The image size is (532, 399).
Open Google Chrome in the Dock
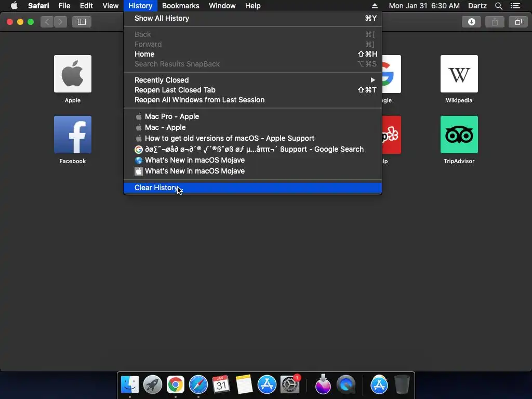click(x=176, y=384)
